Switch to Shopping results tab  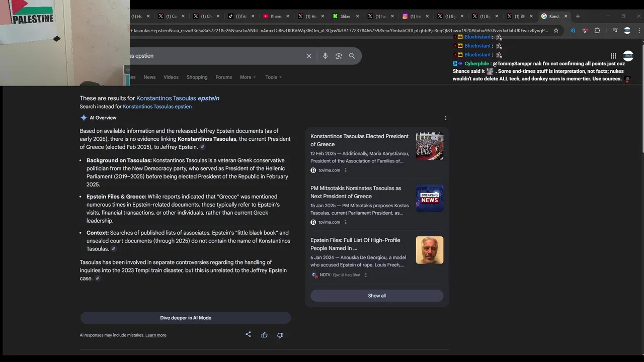pyautogui.click(x=197, y=77)
